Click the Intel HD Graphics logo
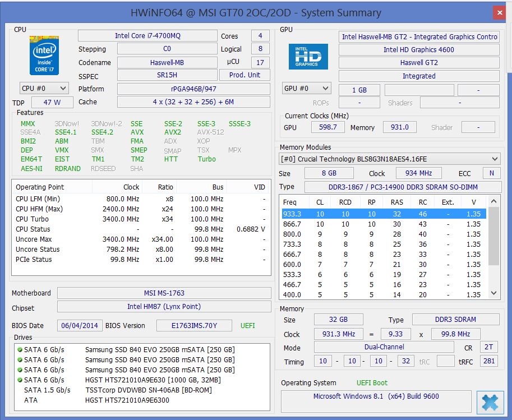512x420 pixels. [308, 57]
